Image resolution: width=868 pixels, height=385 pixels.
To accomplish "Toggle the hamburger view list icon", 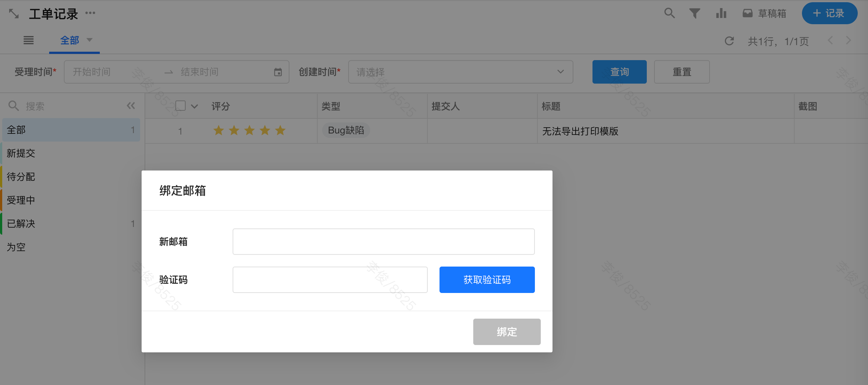I will tap(29, 40).
